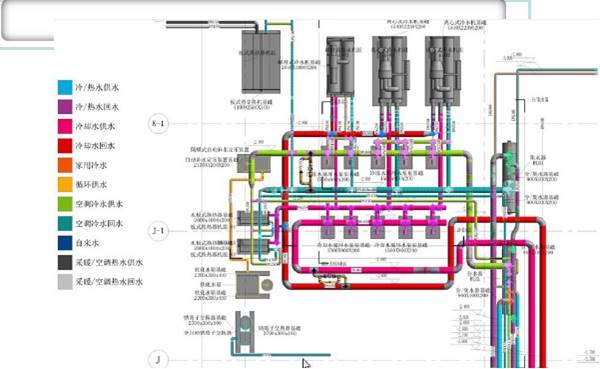The height and width of the screenshot is (369, 600).
Task: Select the J-1 grid axis bubble
Action: pyautogui.click(x=158, y=231)
